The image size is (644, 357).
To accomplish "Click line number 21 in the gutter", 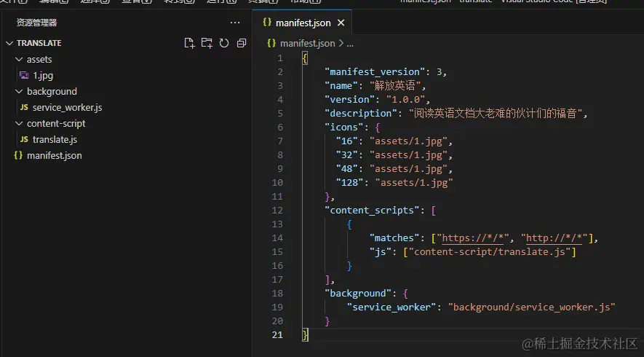I will coord(277,335).
